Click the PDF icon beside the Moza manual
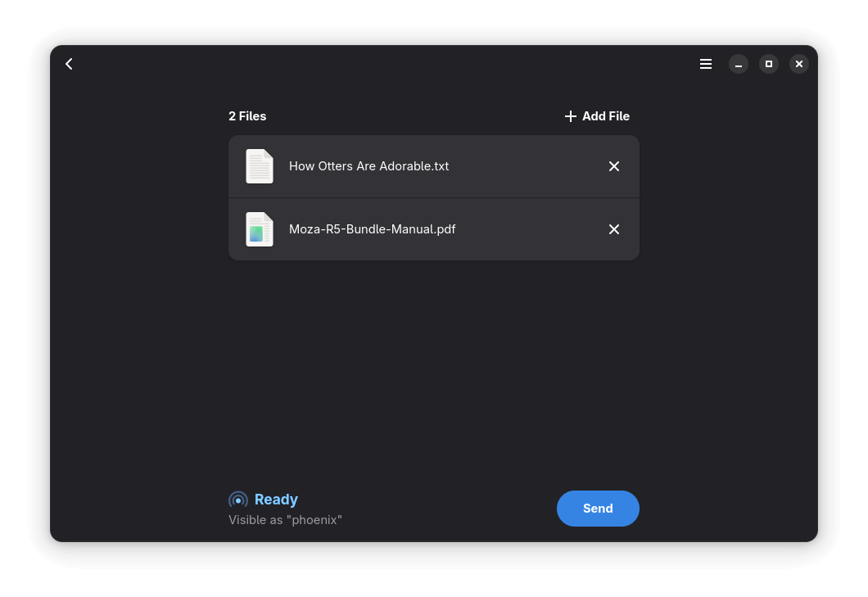Image resolution: width=868 pixels, height=597 pixels. (x=260, y=229)
